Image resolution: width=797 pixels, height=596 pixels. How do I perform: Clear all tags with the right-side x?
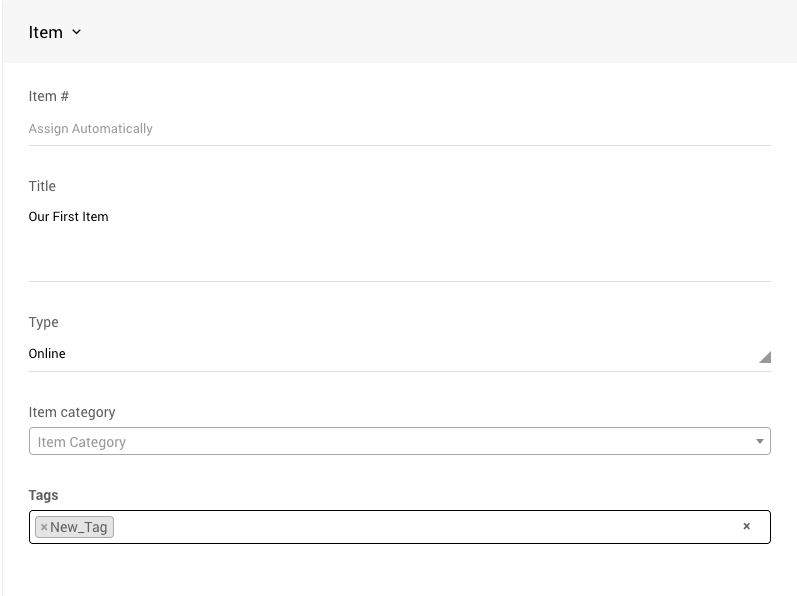coord(746,526)
